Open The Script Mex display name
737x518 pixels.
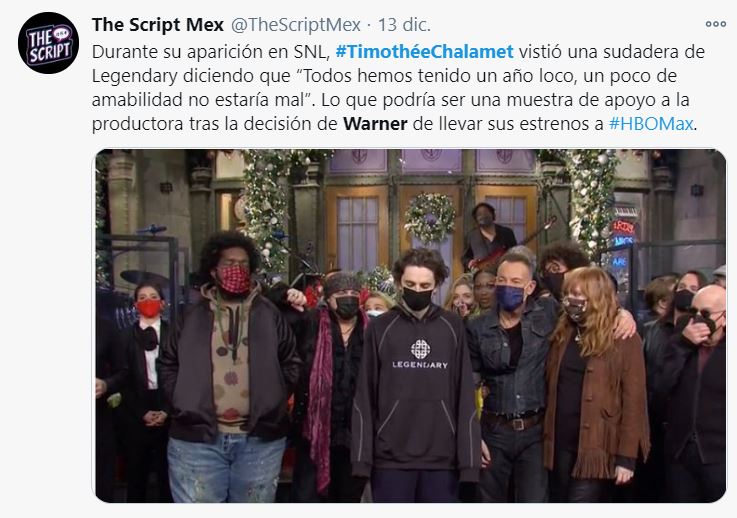[157, 25]
